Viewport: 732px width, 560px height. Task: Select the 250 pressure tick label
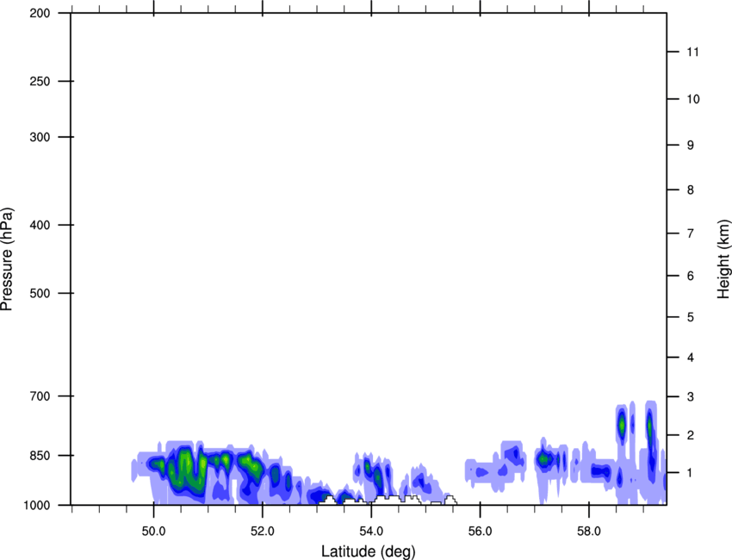click(40, 81)
